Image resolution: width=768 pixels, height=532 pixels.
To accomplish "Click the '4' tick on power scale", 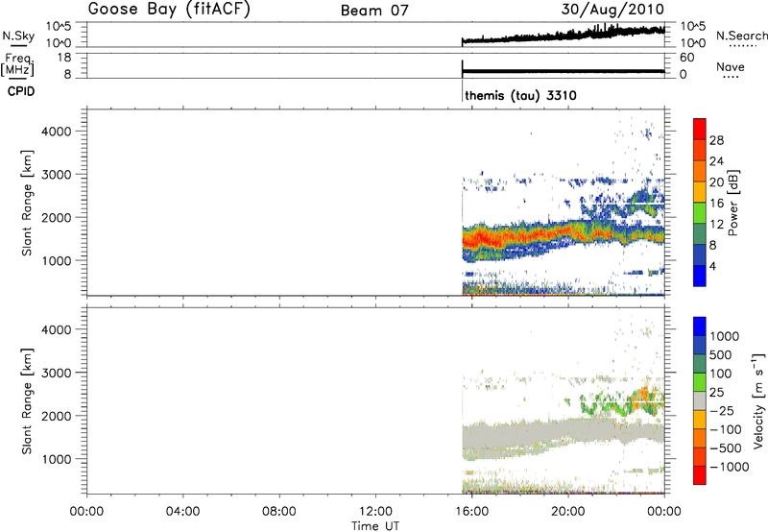I will click(712, 266).
